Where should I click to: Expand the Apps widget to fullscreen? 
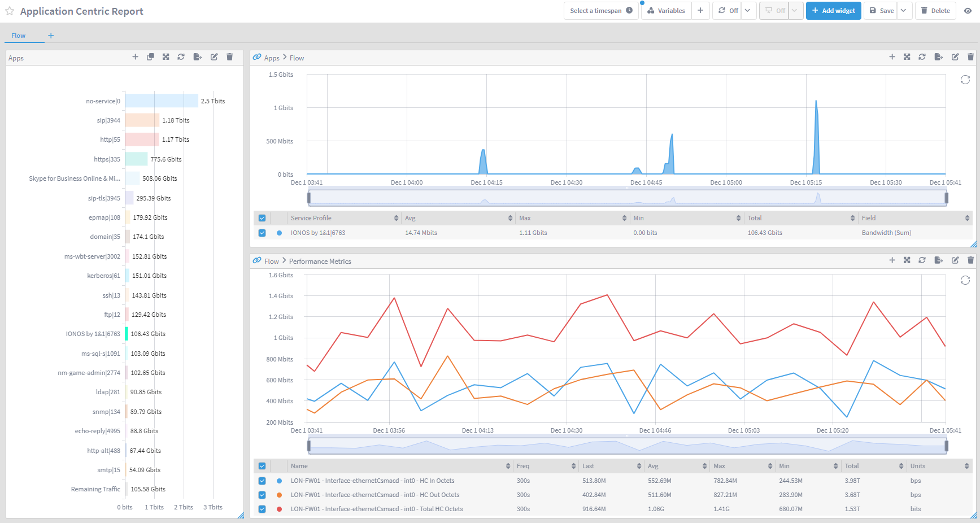tap(165, 57)
